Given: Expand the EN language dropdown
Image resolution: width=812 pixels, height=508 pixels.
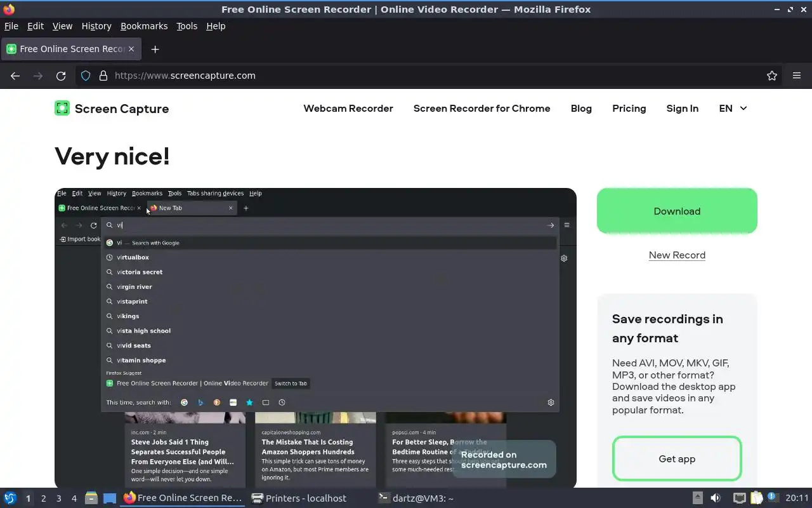Looking at the screenshot, I should point(733,109).
